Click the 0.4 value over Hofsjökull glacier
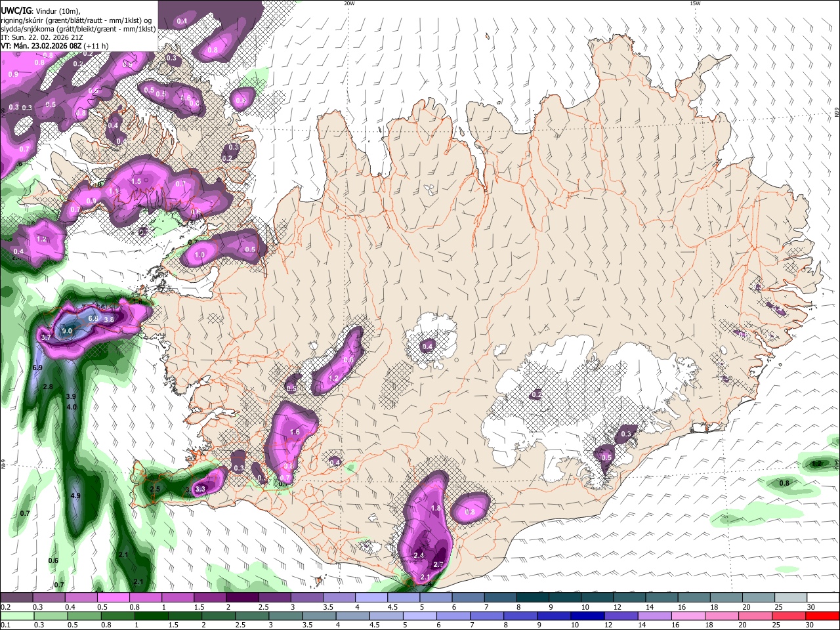The width and height of the screenshot is (840, 630). (428, 346)
